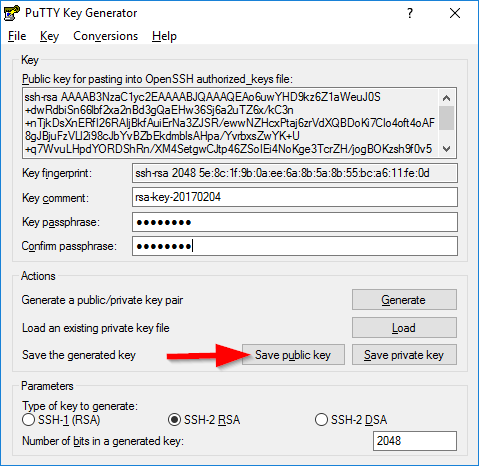
Task: Focus the Key passphrase field
Action: pyautogui.click(x=295, y=222)
